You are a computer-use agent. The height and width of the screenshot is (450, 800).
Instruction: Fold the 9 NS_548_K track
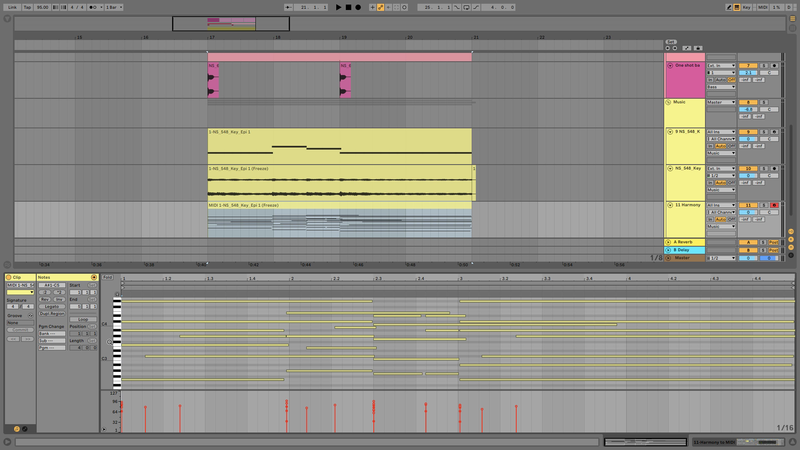tap(670, 132)
